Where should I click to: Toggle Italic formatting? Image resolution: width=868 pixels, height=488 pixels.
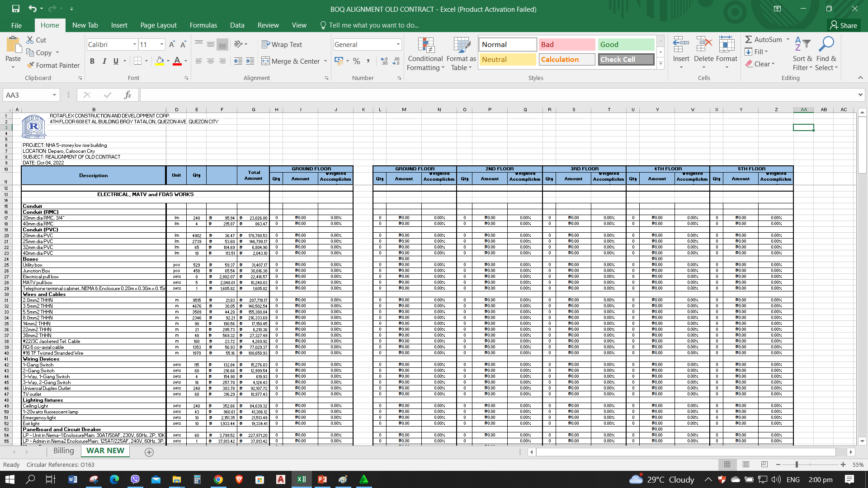pos(104,61)
